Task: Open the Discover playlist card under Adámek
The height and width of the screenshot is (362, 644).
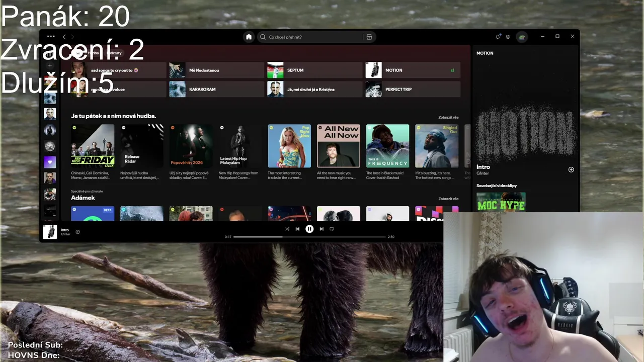Action: [x=437, y=214]
